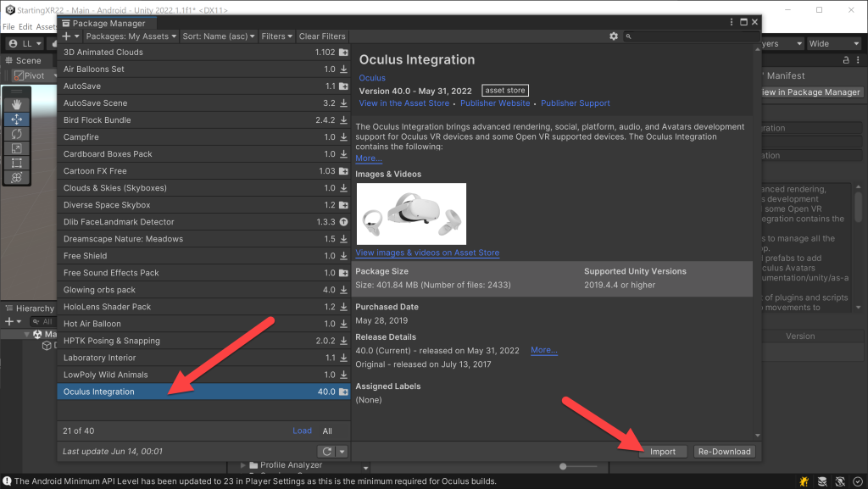Select the Rotate tool in Scene toolbar

pos(17,134)
